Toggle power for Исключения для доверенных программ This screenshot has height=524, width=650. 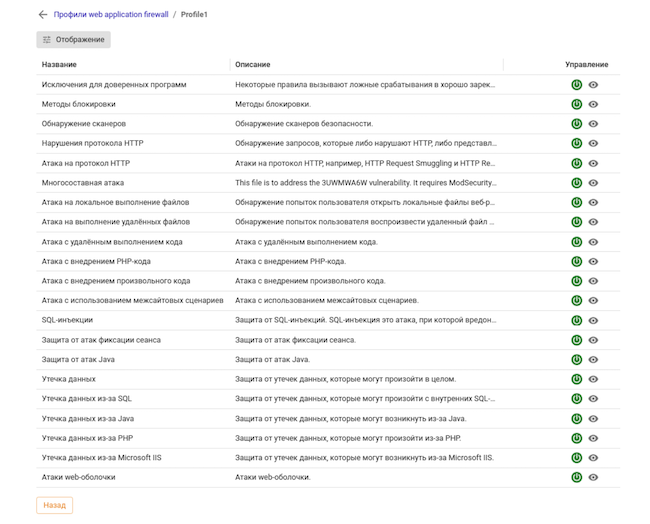pos(576,85)
